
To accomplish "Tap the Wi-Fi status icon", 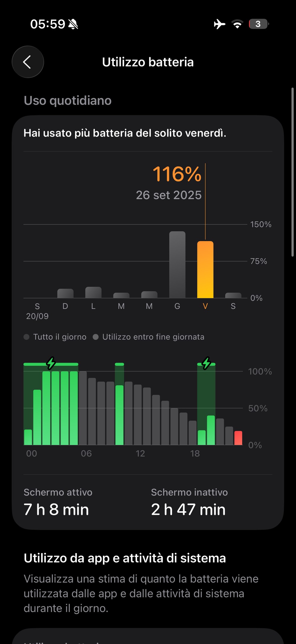I will [237, 24].
